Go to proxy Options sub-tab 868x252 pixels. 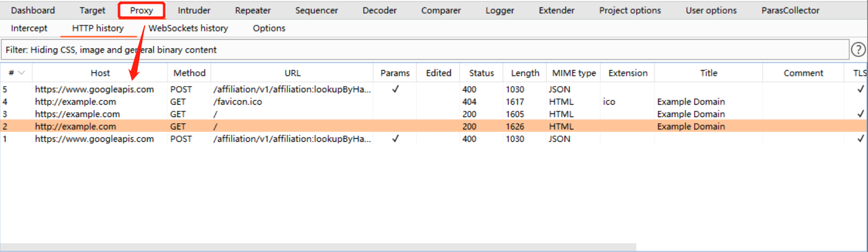pyautogui.click(x=269, y=28)
